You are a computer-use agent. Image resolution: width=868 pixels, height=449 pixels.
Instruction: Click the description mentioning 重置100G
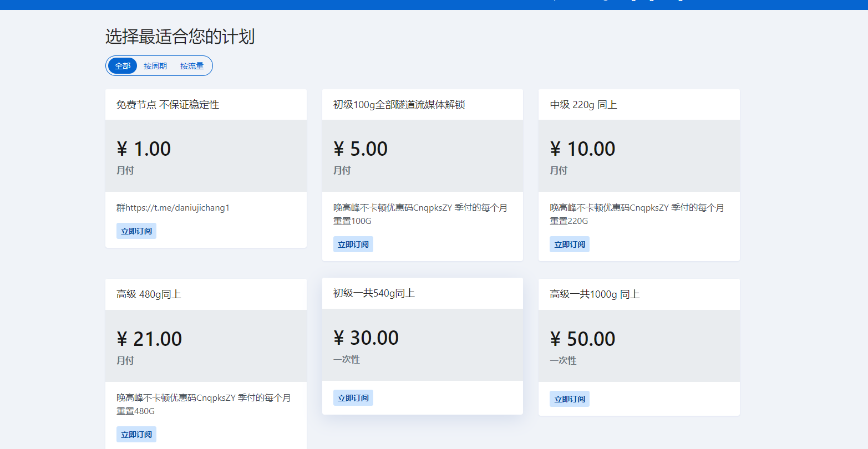(420, 214)
